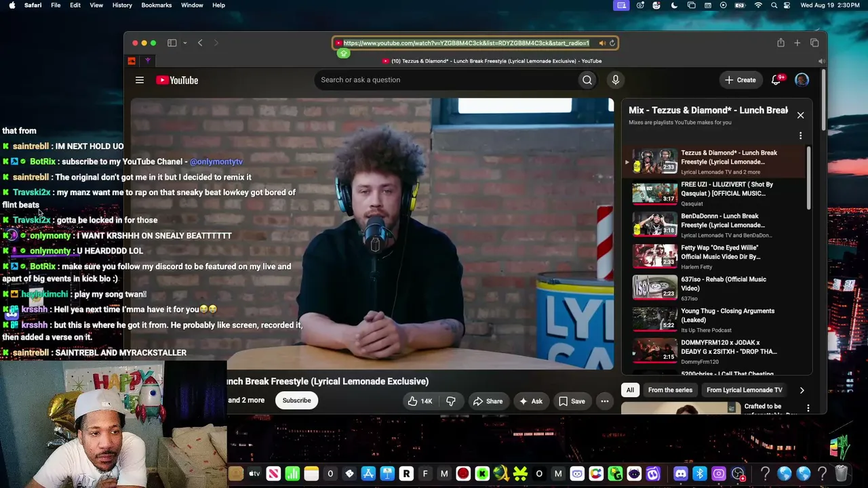
Task: Toggle the Safari sidebar
Action: (x=172, y=43)
